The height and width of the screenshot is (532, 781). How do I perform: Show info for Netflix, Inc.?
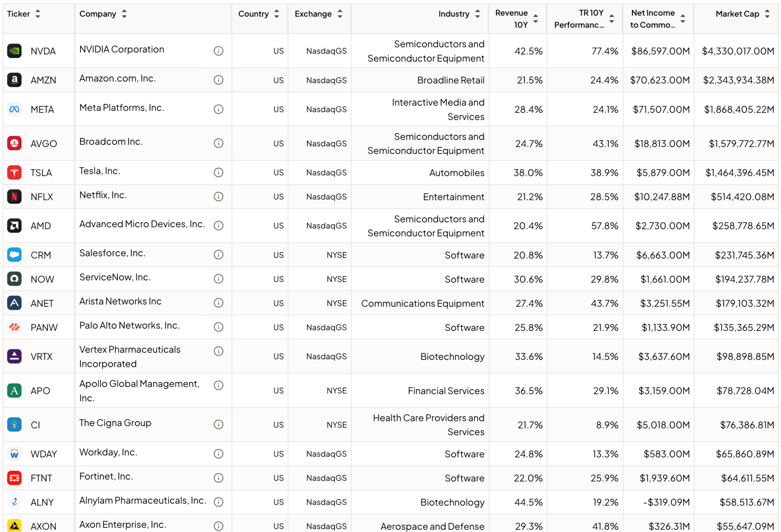[x=218, y=197]
